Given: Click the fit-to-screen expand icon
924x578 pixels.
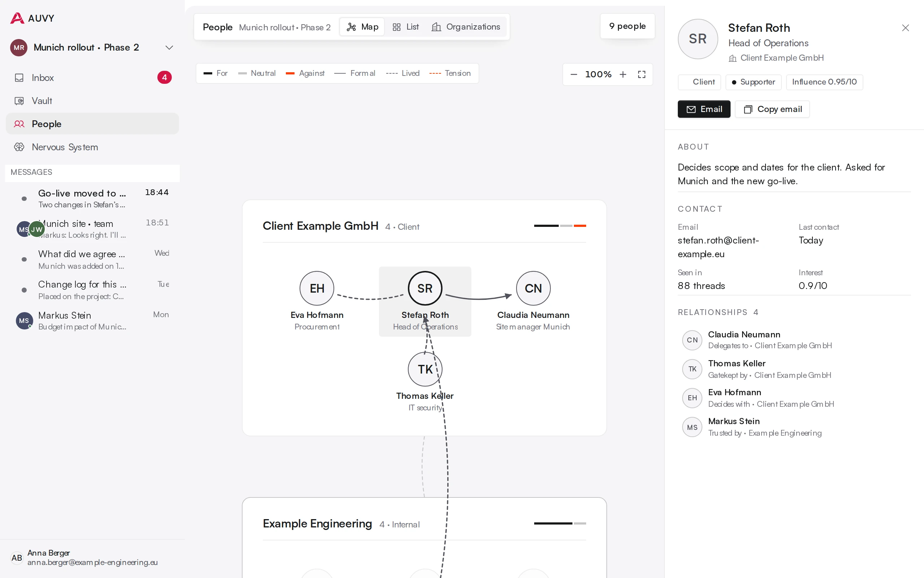Looking at the screenshot, I should coord(642,74).
